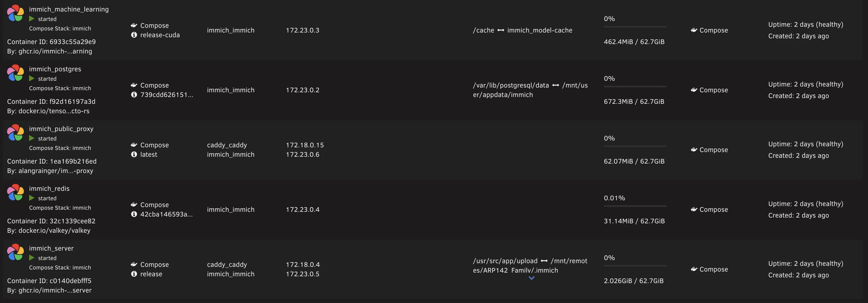The image size is (868, 303).
Task: Click the Compose ship icon on immich_public_proxy row
Action: [x=134, y=145]
